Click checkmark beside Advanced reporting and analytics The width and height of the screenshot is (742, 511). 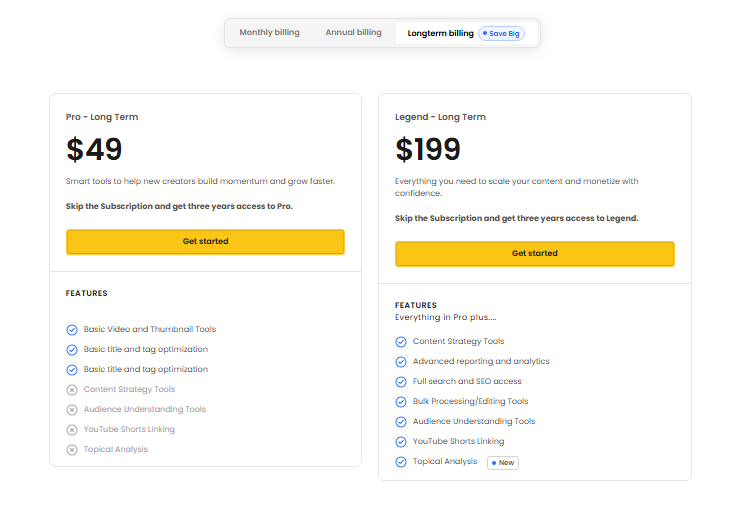click(401, 362)
